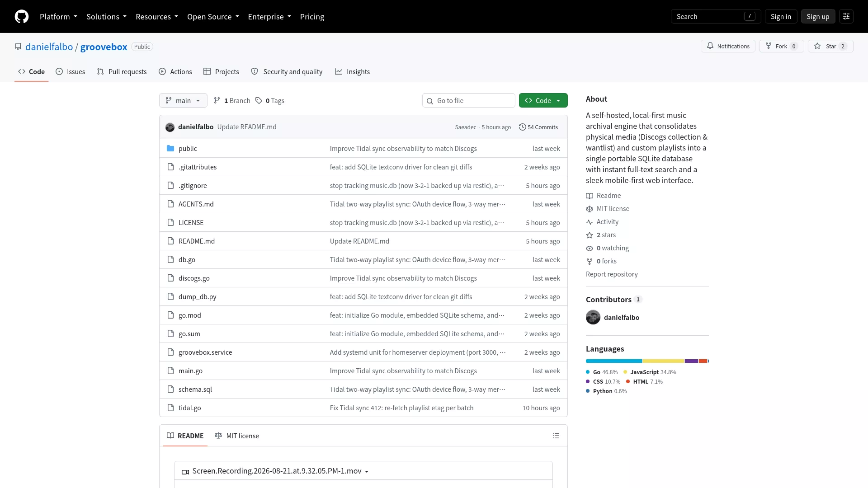Switch to the Issues tab
The width and height of the screenshot is (868, 488).
[x=71, y=72]
